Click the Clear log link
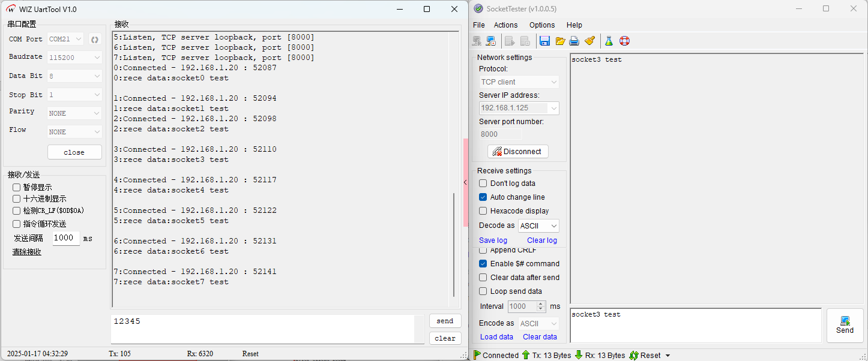The image size is (868, 361). pos(541,240)
